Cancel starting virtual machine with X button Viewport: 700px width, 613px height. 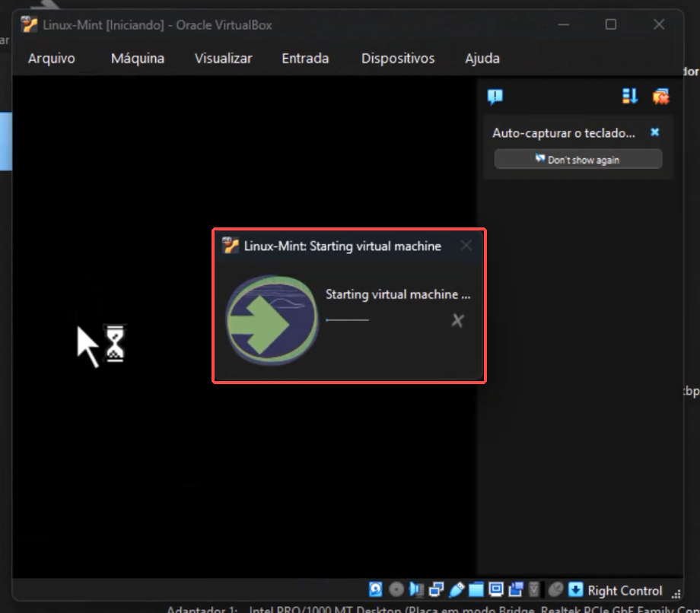(457, 320)
